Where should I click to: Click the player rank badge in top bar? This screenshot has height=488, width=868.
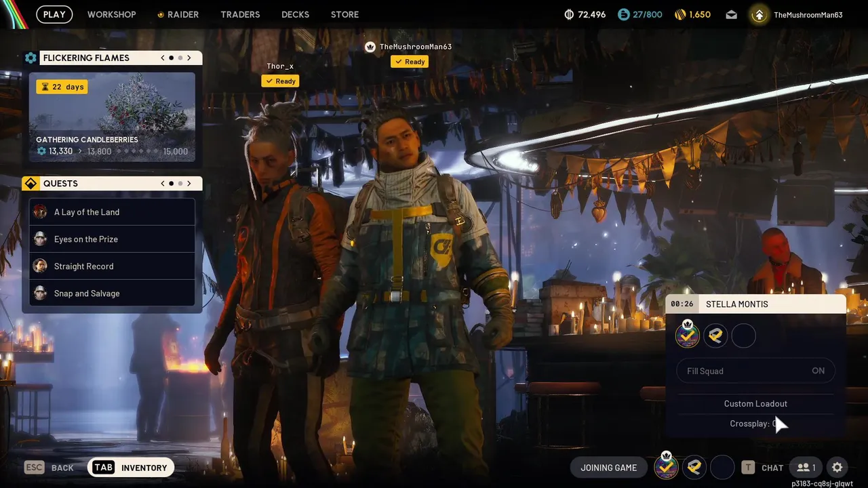pyautogui.click(x=759, y=14)
